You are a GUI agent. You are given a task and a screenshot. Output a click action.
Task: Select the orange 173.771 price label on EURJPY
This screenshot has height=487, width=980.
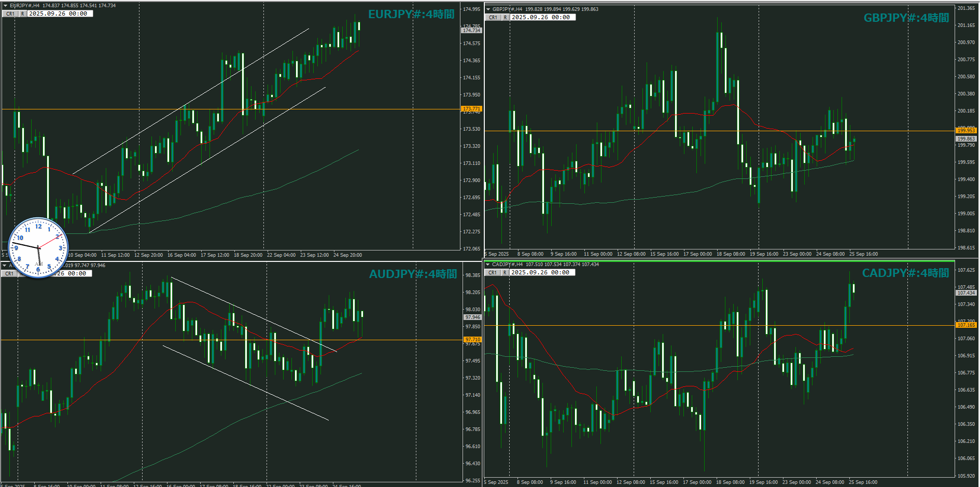click(471, 109)
